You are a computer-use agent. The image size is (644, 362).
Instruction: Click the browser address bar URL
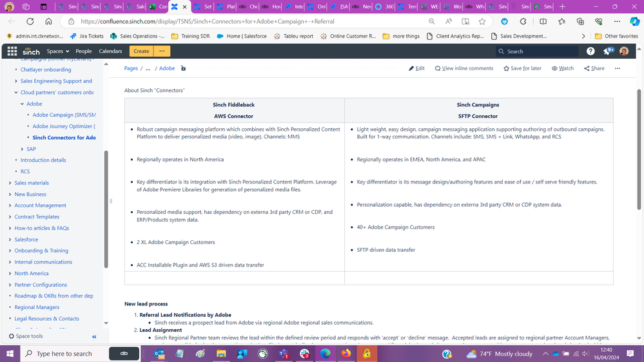[208, 21]
